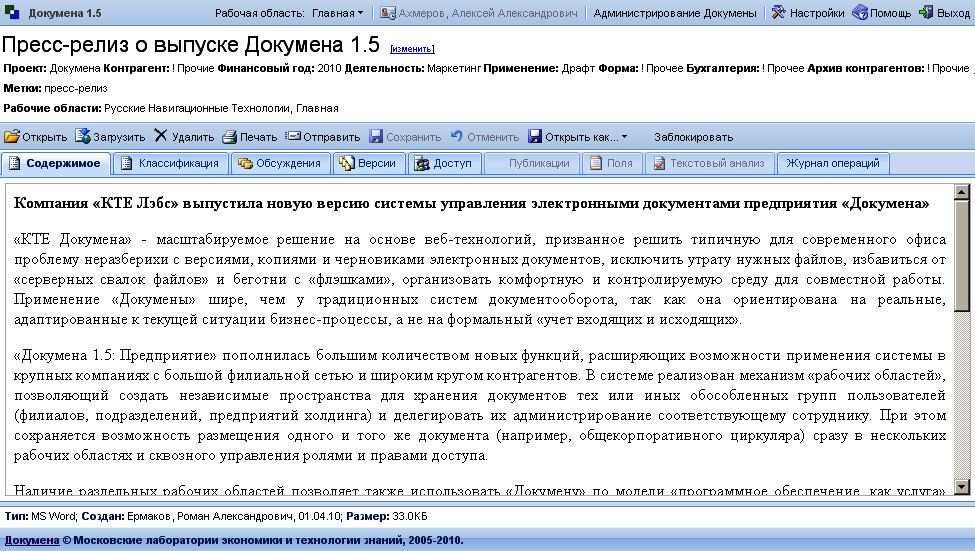
Task: Click the bold document heading Компания «КТЕ Лэбс»
Action: click(x=471, y=203)
